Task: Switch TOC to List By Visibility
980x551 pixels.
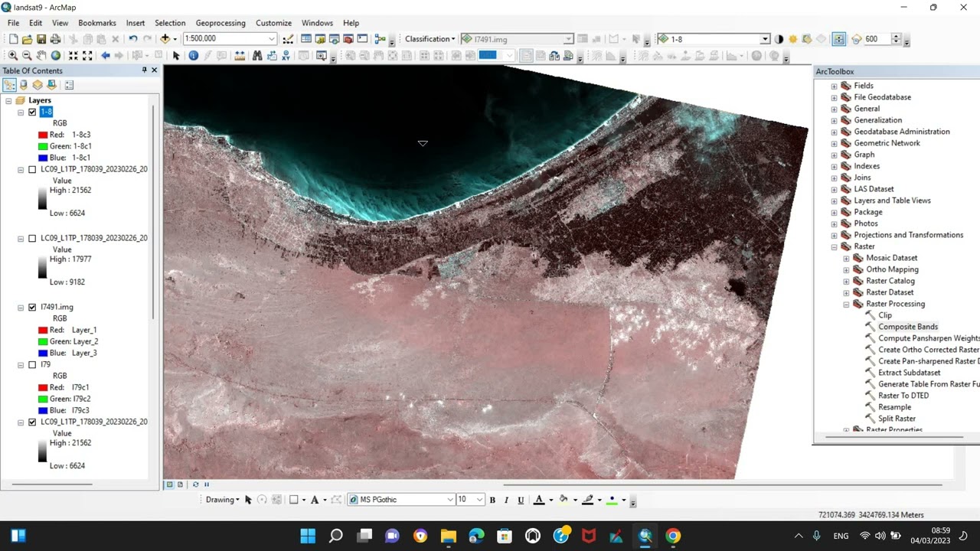Action: click(x=38, y=85)
